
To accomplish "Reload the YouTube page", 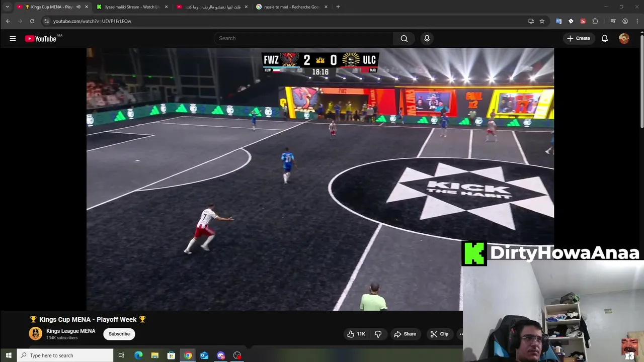I will (x=32, y=21).
